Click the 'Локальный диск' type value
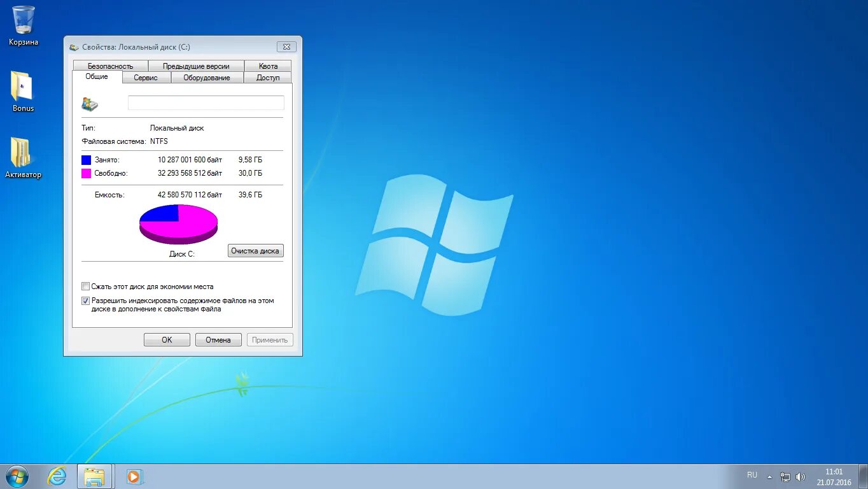Viewport: 868px width, 489px height. [x=177, y=128]
